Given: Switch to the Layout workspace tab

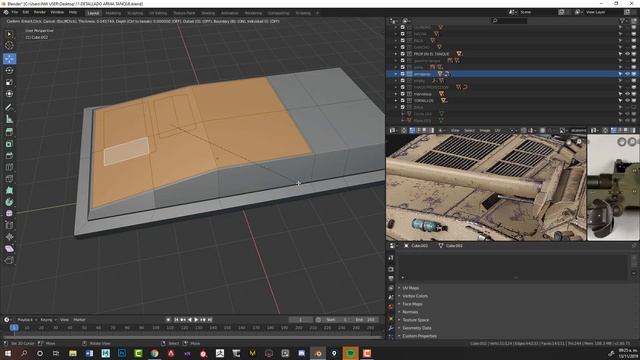Looking at the screenshot, I should pyautogui.click(x=93, y=13).
